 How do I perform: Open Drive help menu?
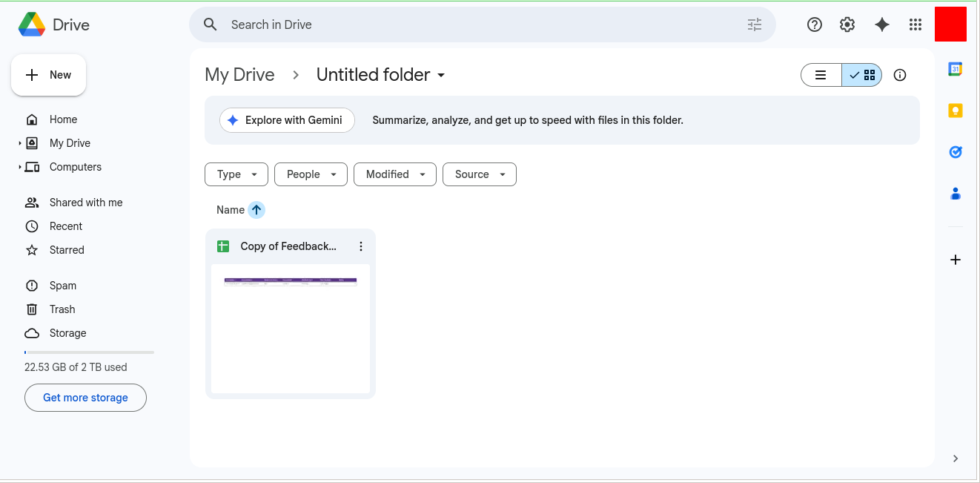point(814,24)
